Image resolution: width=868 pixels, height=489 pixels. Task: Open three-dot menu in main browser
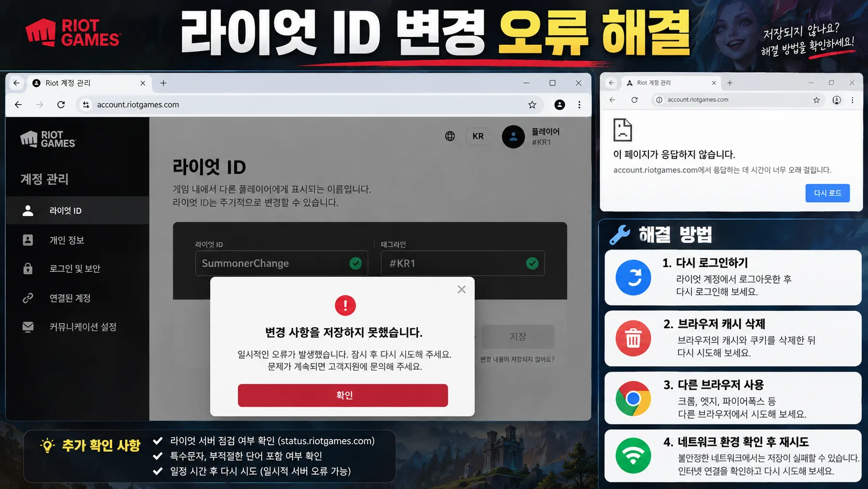(579, 104)
